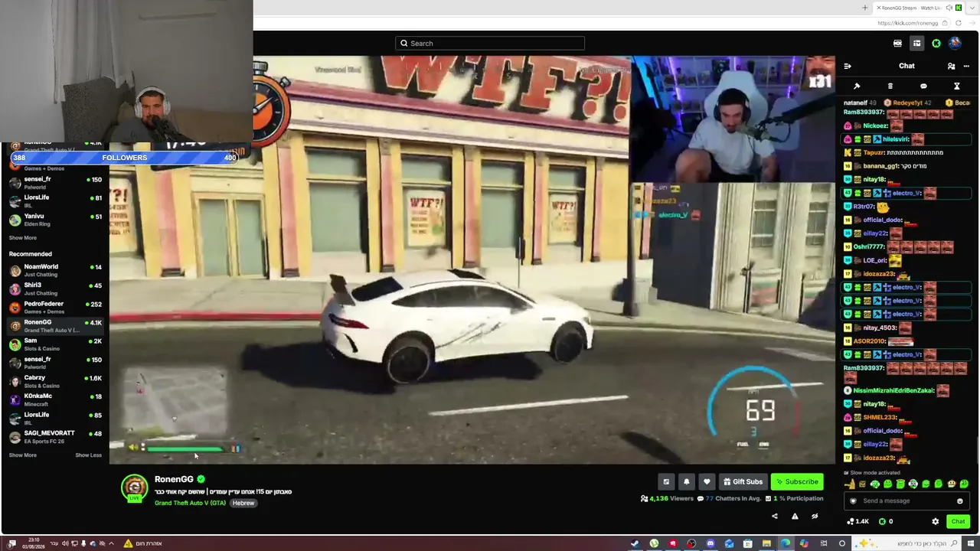Click the speech bubble icon in chat toolbar
The height and width of the screenshot is (551, 980).
coord(923,86)
